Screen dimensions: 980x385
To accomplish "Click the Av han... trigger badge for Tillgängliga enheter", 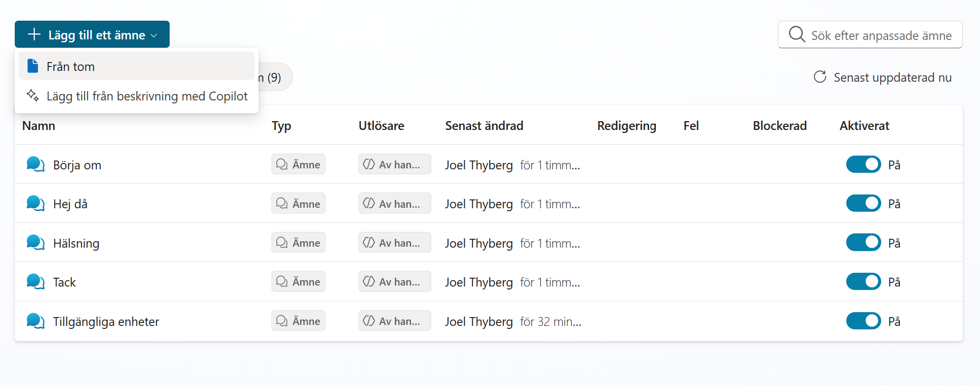I will (395, 321).
